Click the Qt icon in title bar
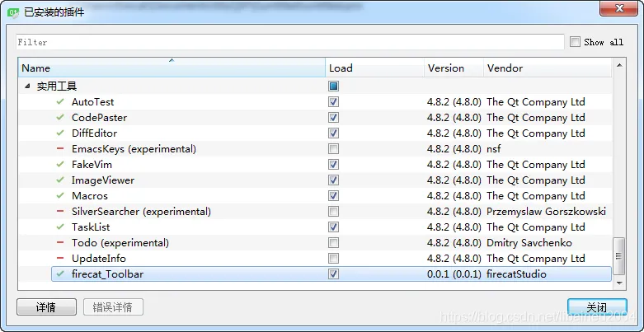 pyautogui.click(x=13, y=12)
